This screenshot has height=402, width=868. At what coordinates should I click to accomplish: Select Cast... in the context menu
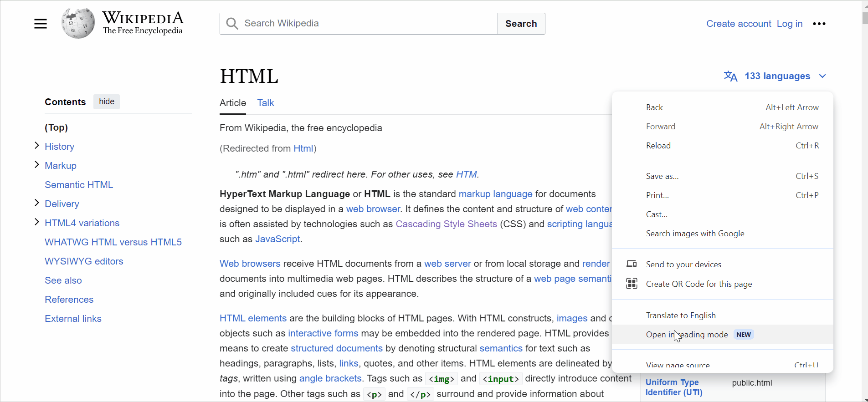click(x=723, y=214)
